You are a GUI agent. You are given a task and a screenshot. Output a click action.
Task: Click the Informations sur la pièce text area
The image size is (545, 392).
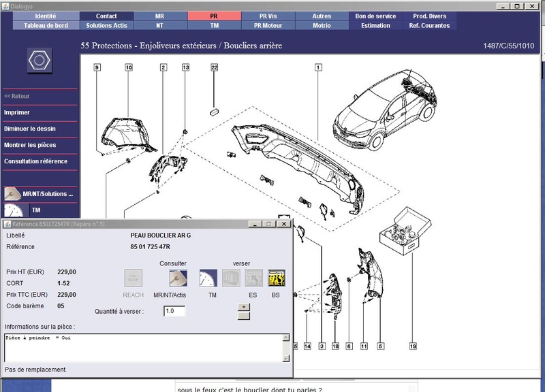pos(144,348)
